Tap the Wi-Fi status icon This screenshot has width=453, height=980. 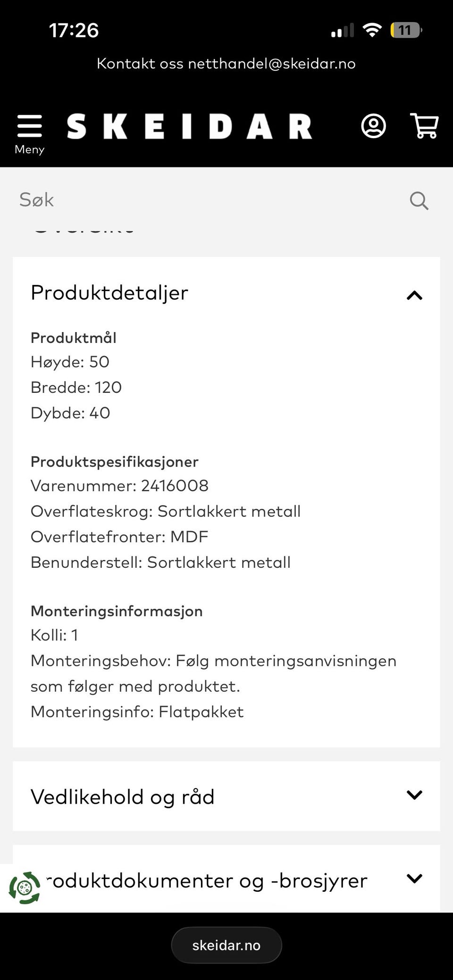[x=372, y=31]
